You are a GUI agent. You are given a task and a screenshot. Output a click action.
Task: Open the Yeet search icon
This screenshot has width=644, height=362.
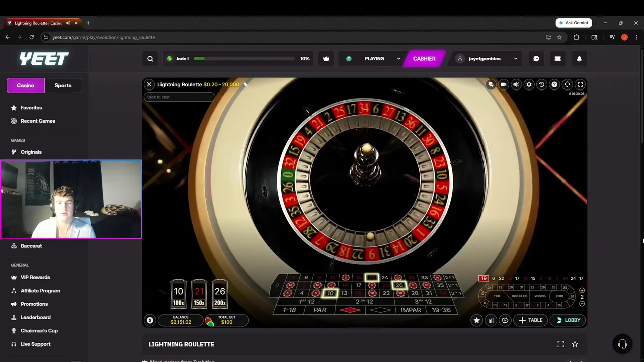(x=150, y=59)
